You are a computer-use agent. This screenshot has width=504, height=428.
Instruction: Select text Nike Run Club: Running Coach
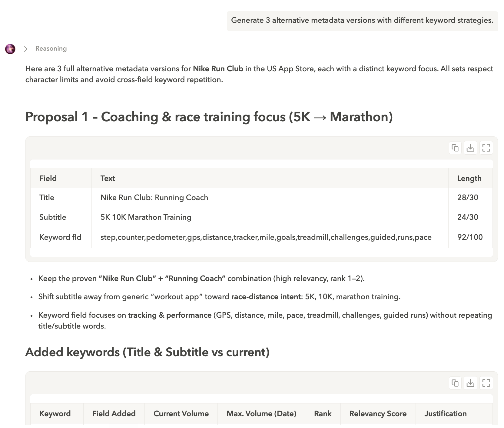154,198
